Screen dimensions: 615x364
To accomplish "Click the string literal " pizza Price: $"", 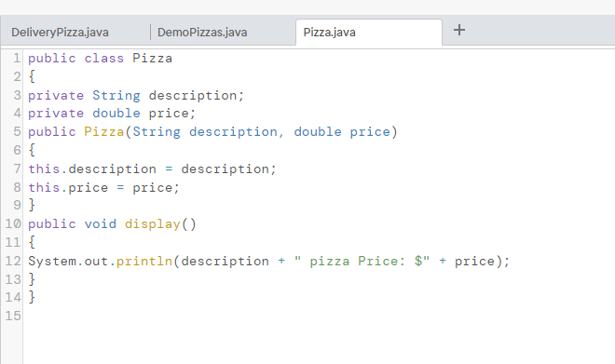I will (362, 261).
